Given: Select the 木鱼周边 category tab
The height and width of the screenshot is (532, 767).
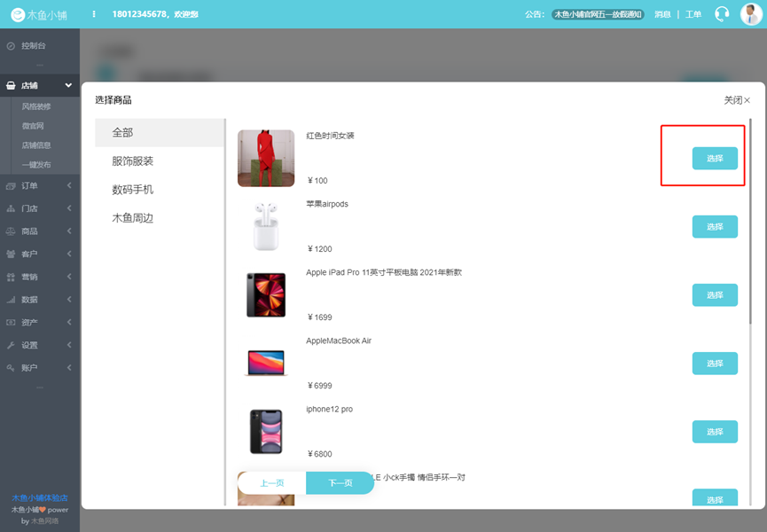Looking at the screenshot, I should 160,217.
